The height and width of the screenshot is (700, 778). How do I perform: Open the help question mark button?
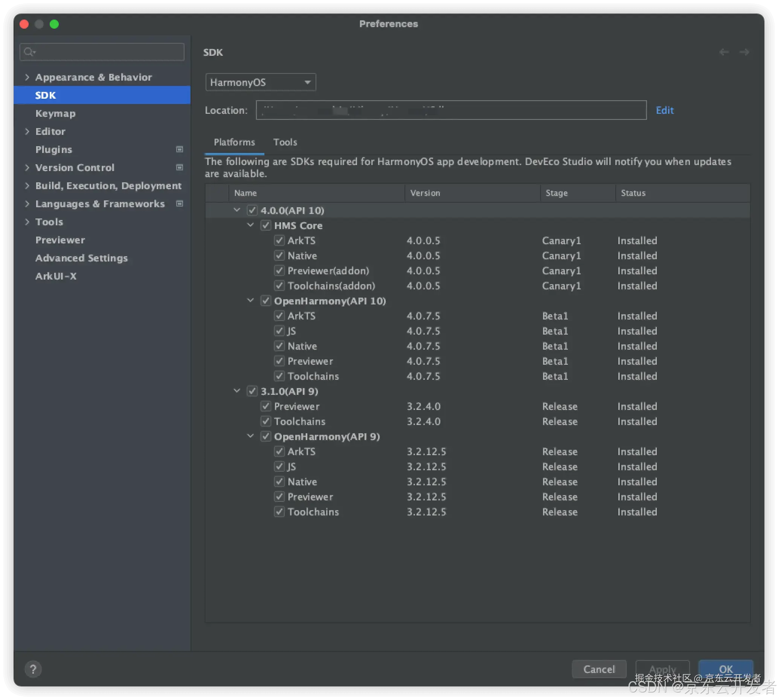[x=33, y=669]
